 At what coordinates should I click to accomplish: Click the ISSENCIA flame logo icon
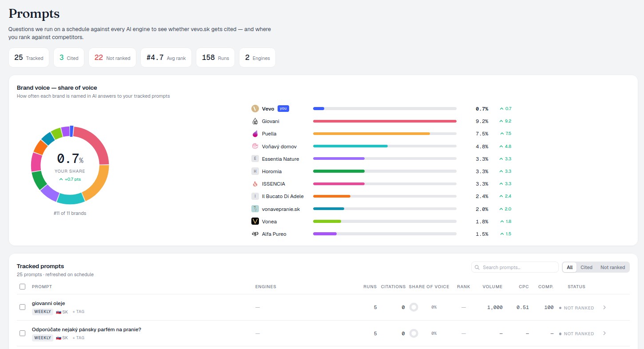click(255, 184)
